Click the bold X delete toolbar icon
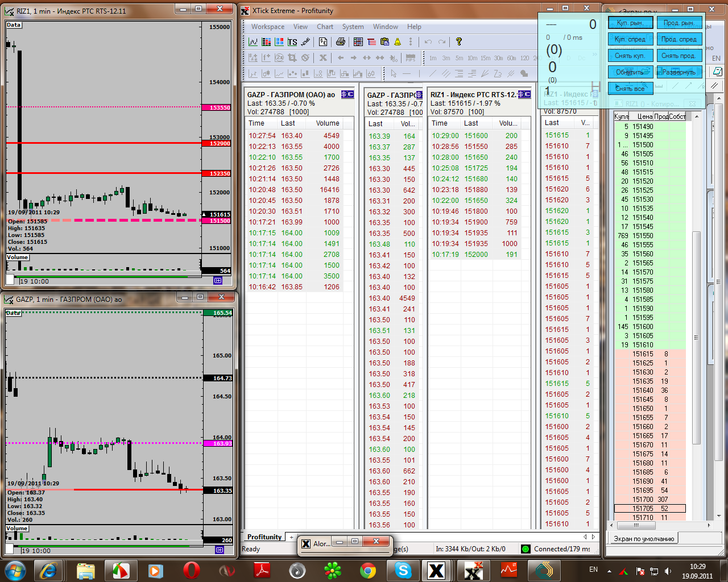 click(x=323, y=58)
